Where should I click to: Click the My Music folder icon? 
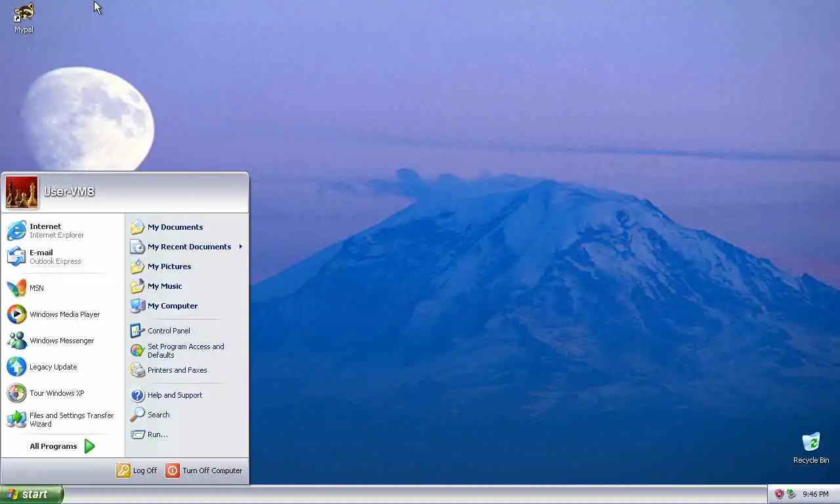point(137,286)
